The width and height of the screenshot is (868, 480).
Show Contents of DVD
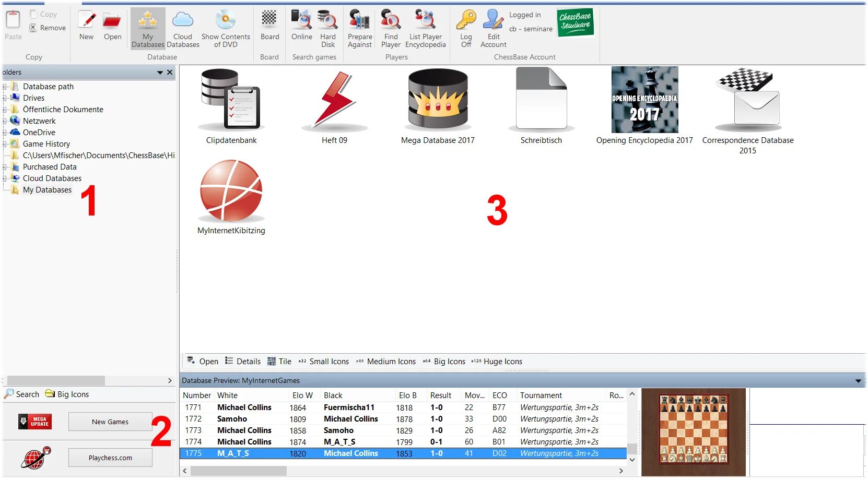click(226, 28)
